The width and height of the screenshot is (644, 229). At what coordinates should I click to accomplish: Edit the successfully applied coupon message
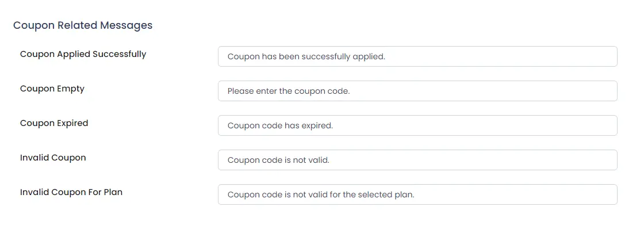click(x=417, y=56)
